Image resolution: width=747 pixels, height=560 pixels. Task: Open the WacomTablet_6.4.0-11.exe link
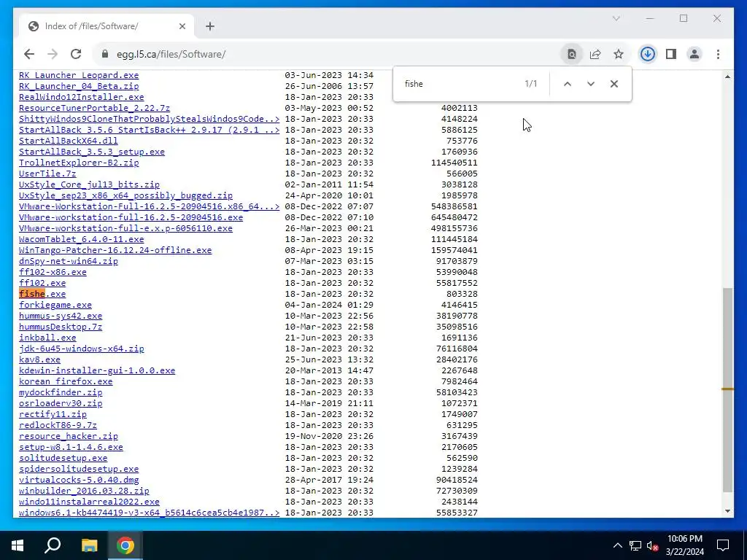(82, 239)
